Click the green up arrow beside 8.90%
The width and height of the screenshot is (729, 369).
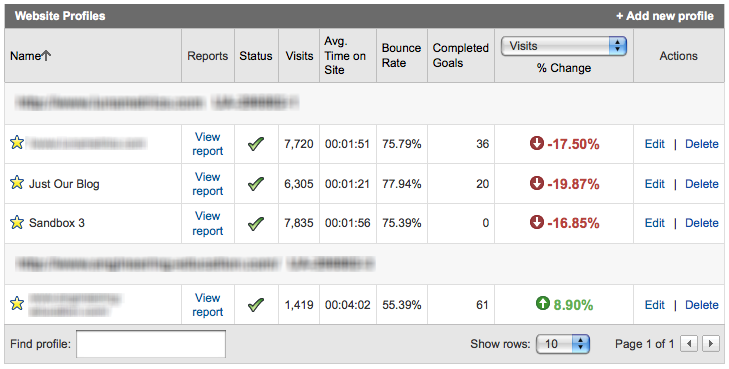543,304
